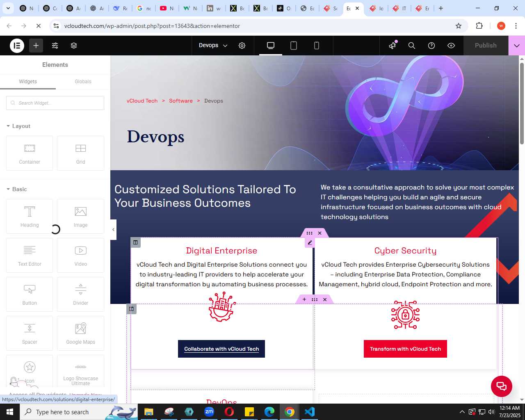Select the Text Editor widget
Image resolution: width=525 pixels, height=420 pixels.
pyautogui.click(x=30, y=255)
